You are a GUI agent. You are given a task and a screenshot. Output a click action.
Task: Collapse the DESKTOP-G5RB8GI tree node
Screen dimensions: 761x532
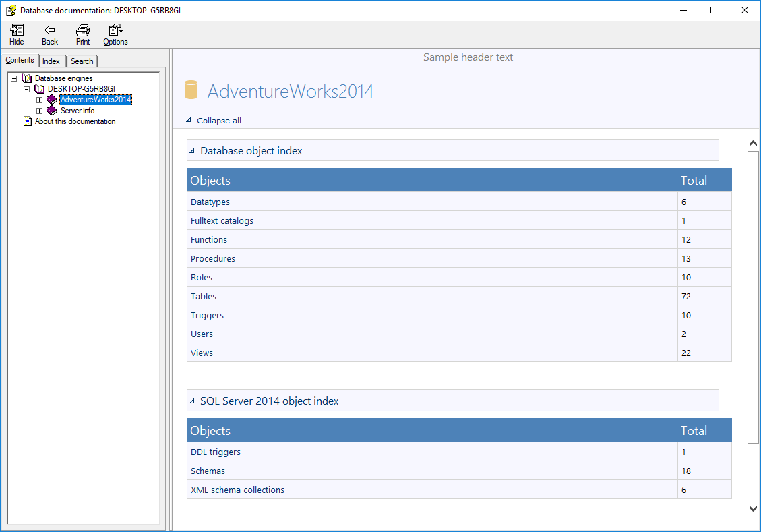pyautogui.click(x=26, y=89)
